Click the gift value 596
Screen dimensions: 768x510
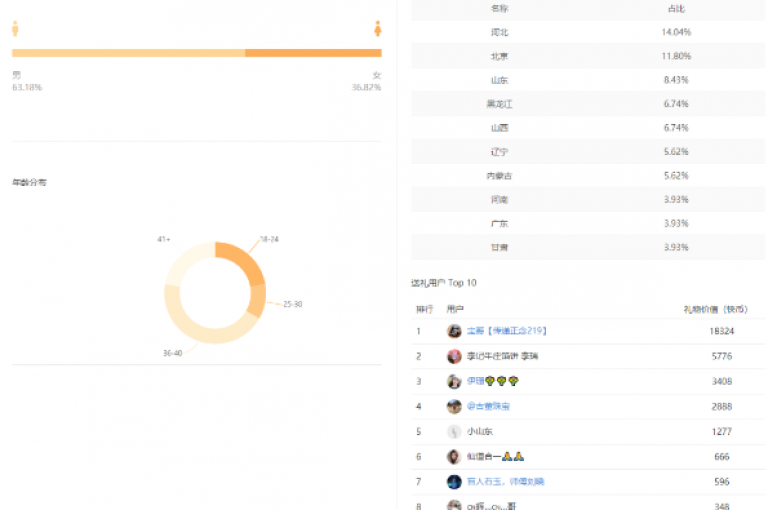(722, 482)
